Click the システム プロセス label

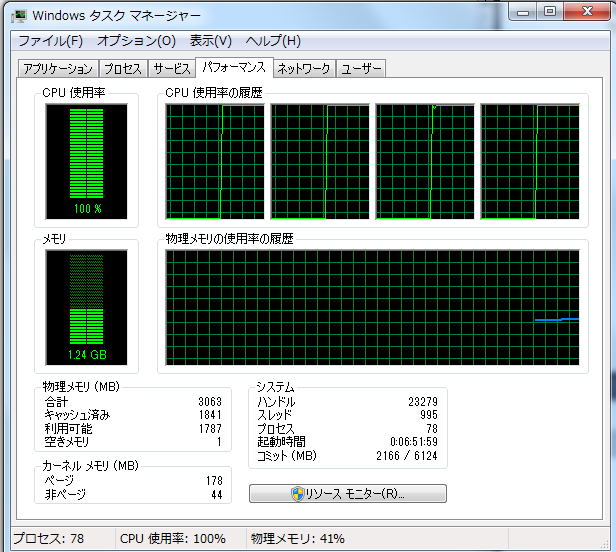(275, 428)
